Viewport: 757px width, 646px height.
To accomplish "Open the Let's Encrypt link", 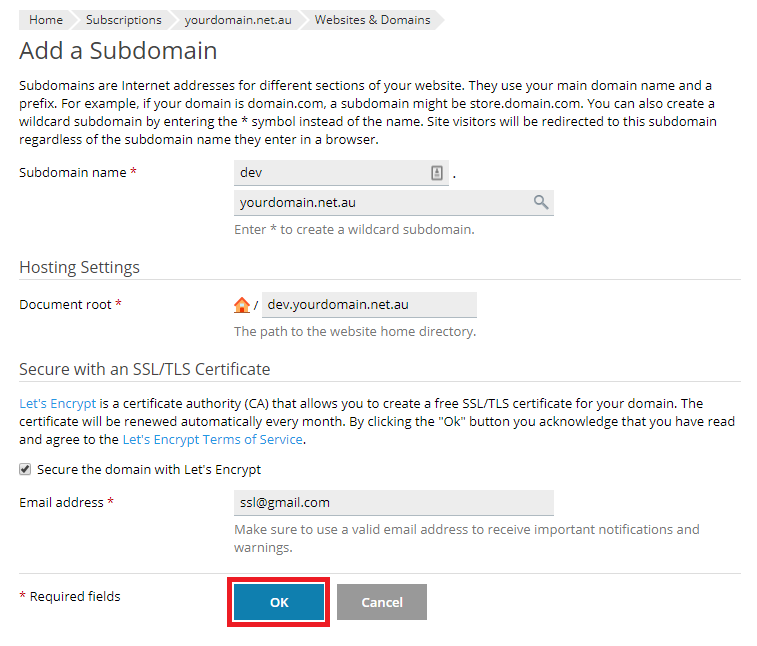I will click(57, 404).
